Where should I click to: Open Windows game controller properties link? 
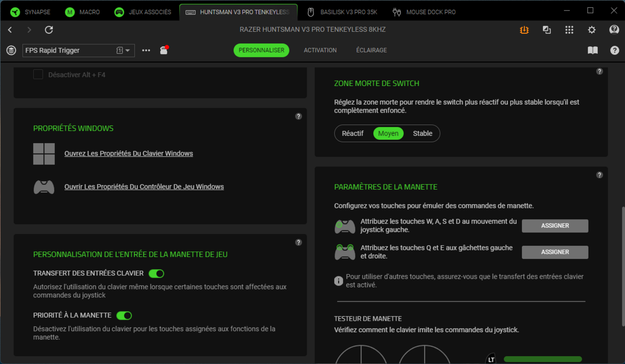[x=144, y=186]
